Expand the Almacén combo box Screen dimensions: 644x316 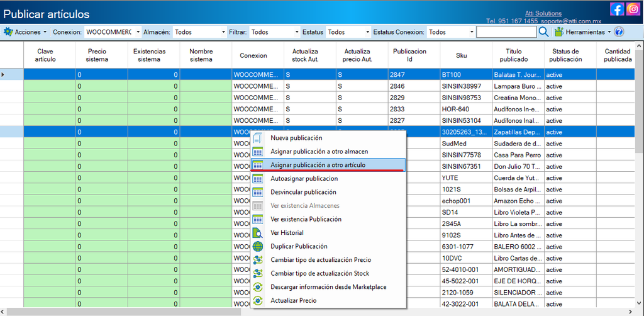224,31
